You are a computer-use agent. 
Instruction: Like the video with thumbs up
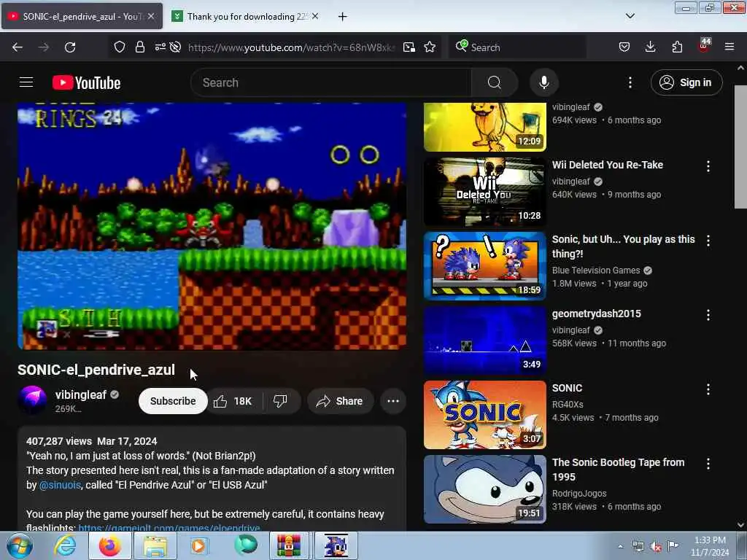pos(233,401)
